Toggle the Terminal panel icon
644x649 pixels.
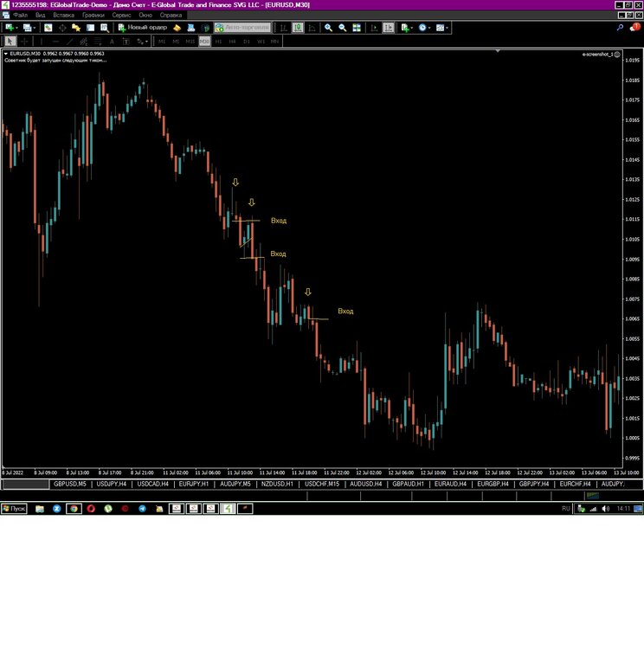[90, 28]
